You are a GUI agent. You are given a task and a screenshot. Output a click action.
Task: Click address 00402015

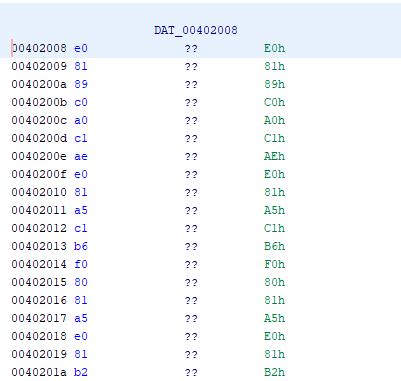[39, 282]
